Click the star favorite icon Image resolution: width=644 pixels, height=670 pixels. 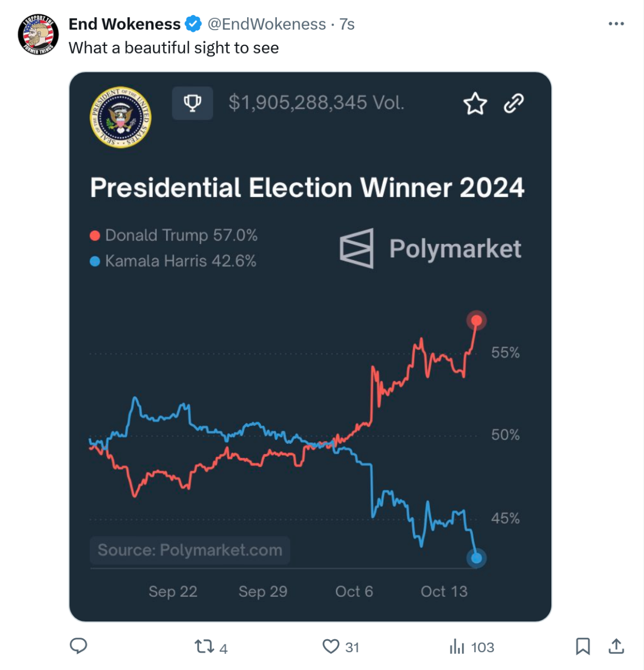click(x=475, y=104)
